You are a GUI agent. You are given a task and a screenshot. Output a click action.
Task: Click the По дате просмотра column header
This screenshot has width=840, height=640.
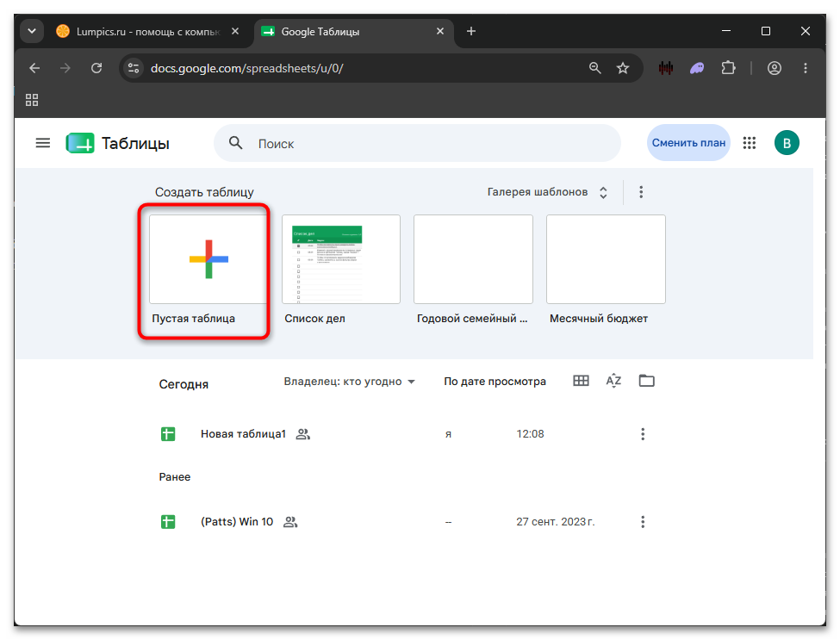click(x=495, y=382)
